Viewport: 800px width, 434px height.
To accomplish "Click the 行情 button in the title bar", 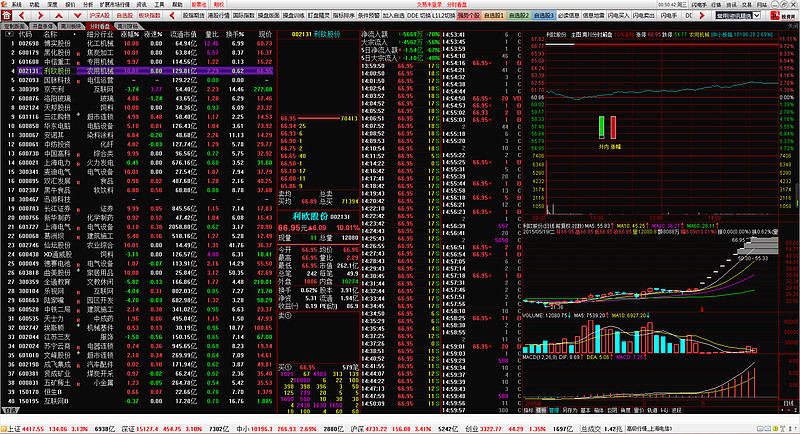I will coord(717,4).
